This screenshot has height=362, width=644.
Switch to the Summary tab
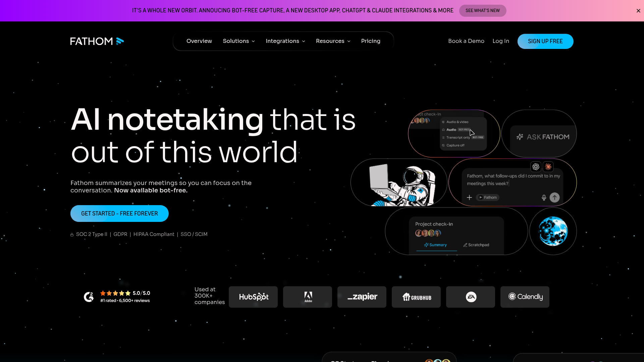[x=435, y=245]
